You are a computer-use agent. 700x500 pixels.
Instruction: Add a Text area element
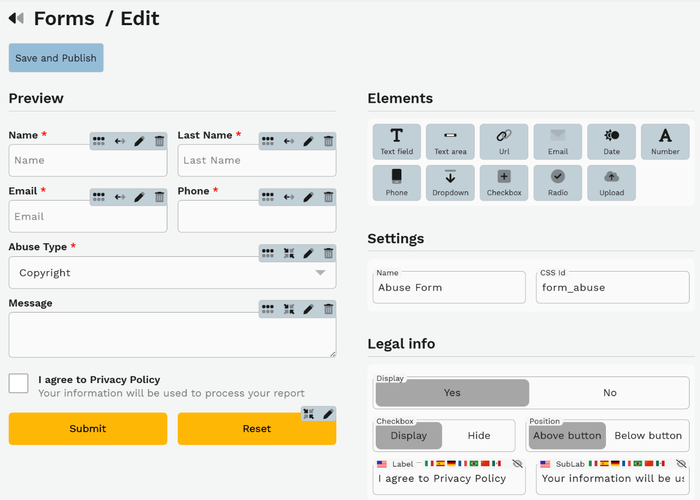point(450,142)
